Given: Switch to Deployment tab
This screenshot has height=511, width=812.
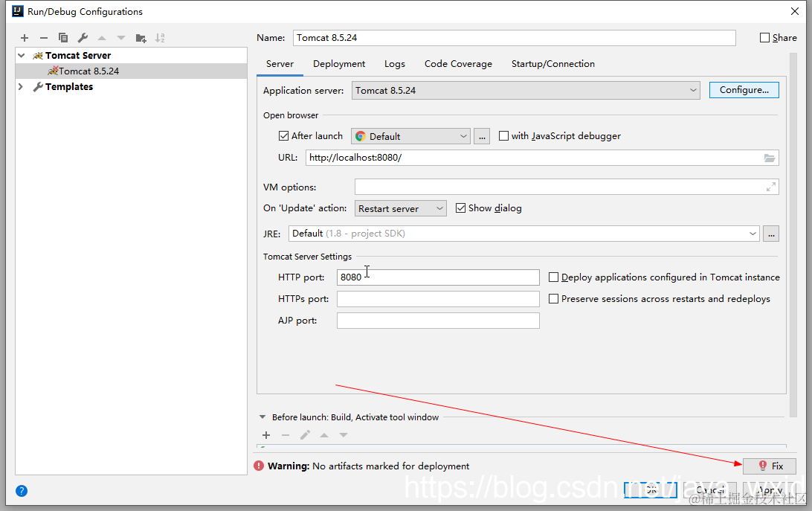Looking at the screenshot, I should [x=338, y=64].
